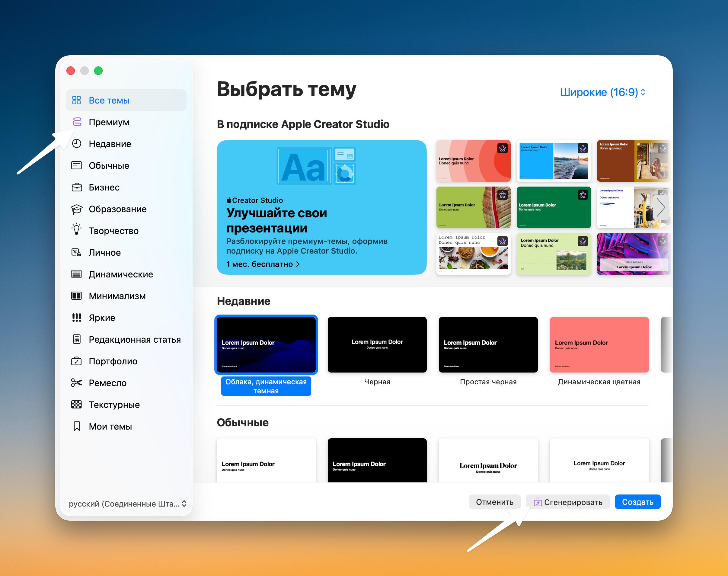Select the Динамические category in sidebar
728x576 pixels.
point(126,274)
